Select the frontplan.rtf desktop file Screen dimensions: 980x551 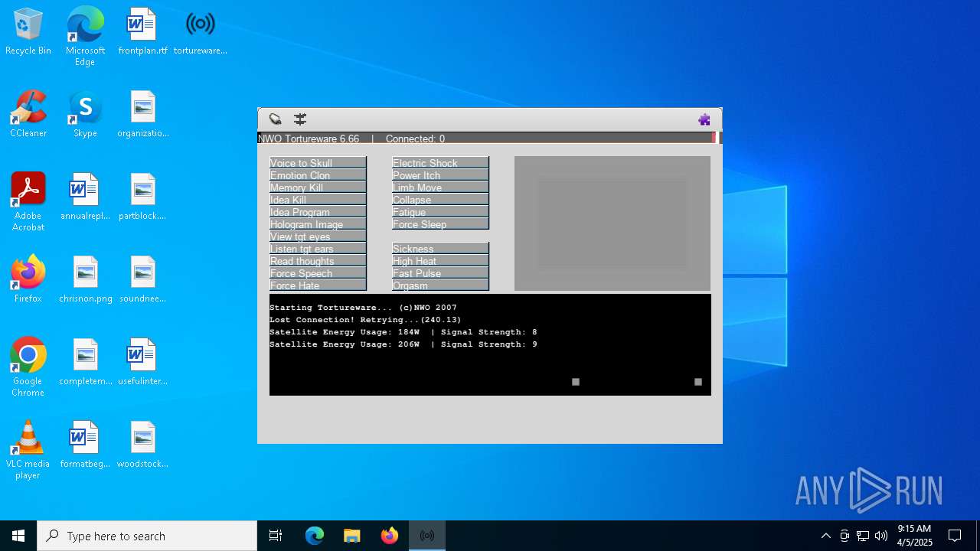click(x=142, y=31)
